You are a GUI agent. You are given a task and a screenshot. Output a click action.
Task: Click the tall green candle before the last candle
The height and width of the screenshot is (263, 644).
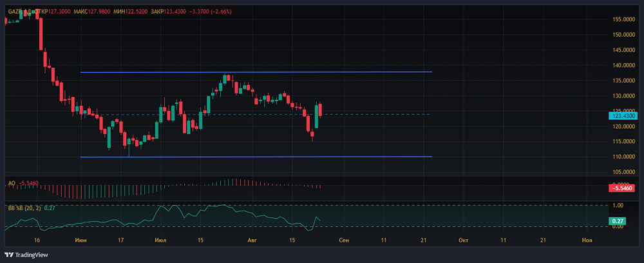click(x=316, y=116)
